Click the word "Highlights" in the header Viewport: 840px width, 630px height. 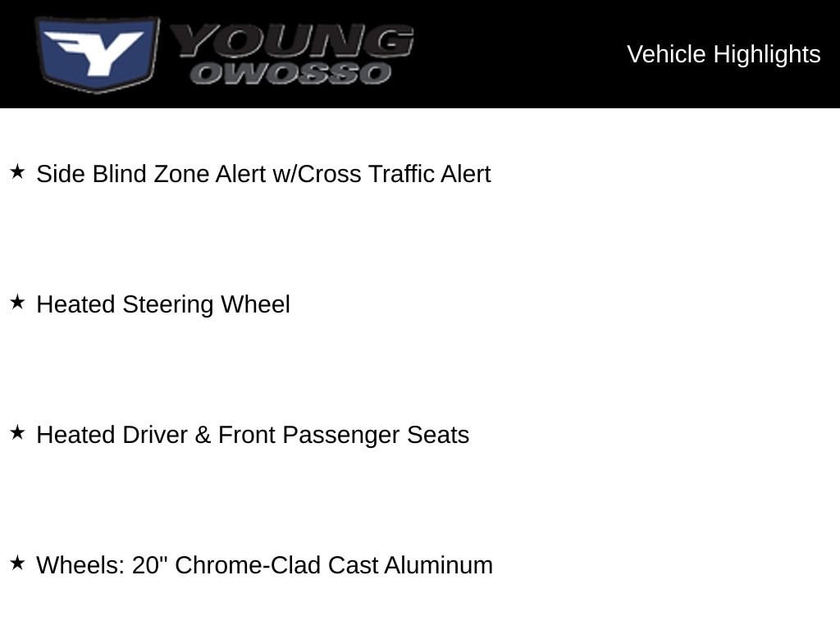click(767, 55)
